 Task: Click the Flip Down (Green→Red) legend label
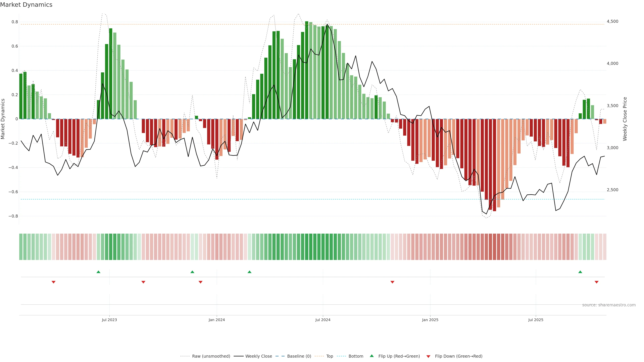tap(459, 356)
